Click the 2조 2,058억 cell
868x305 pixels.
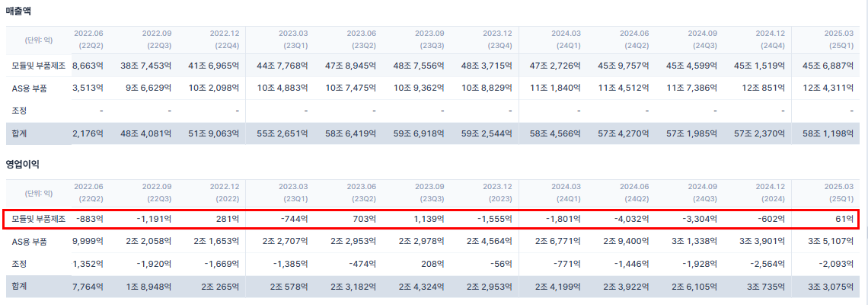[x=148, y=241]
